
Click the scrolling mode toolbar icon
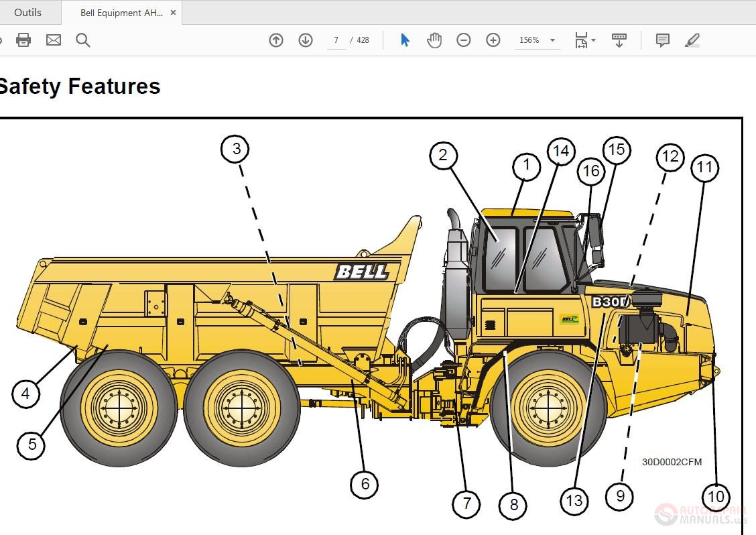pyautogui.click(x=619, y=40)
